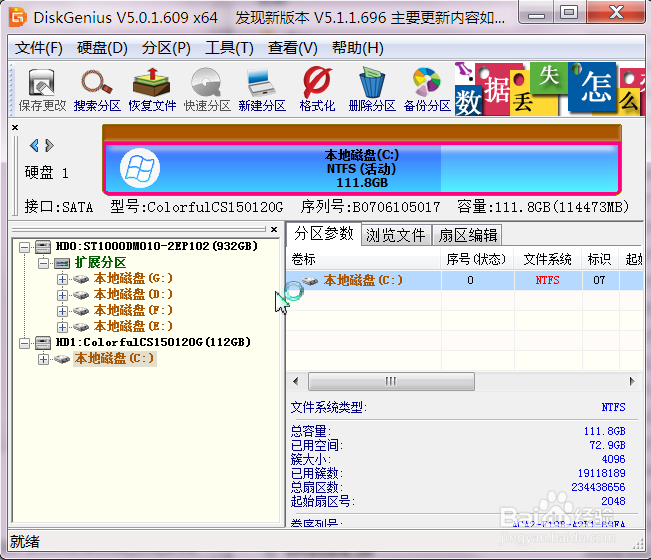Expand the 本地磁盘(F:) node
Viewport: 651px width, 560px height.
[x=62, y=311]
